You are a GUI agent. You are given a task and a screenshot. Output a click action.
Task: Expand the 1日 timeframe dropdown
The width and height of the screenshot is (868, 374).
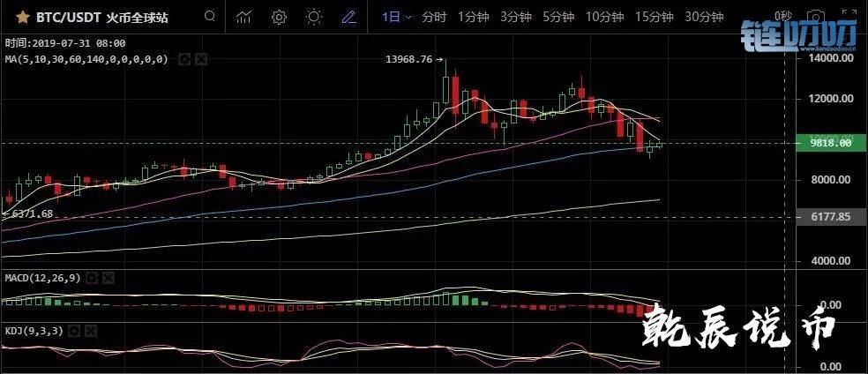396,17
